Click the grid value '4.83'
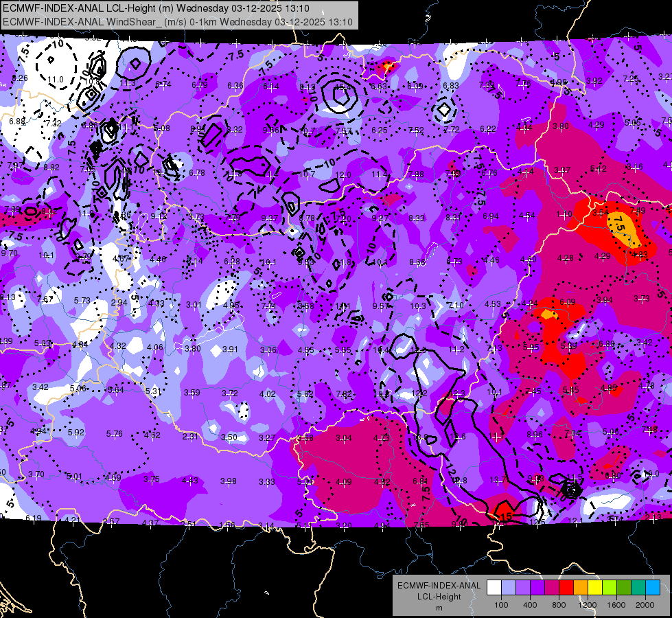The width and height of the screenshot is (672, 618). tap(640, 254)
